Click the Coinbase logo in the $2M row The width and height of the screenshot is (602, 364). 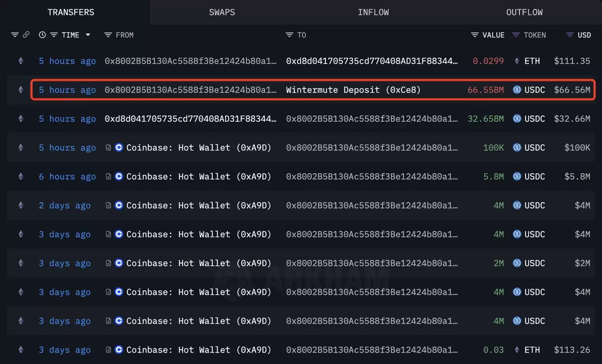pos(119,263)
